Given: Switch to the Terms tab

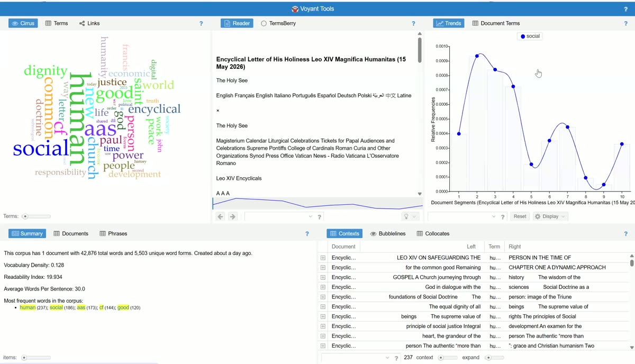Looking at the screenshot, I should pyautogui.click(x=57, y=23).
